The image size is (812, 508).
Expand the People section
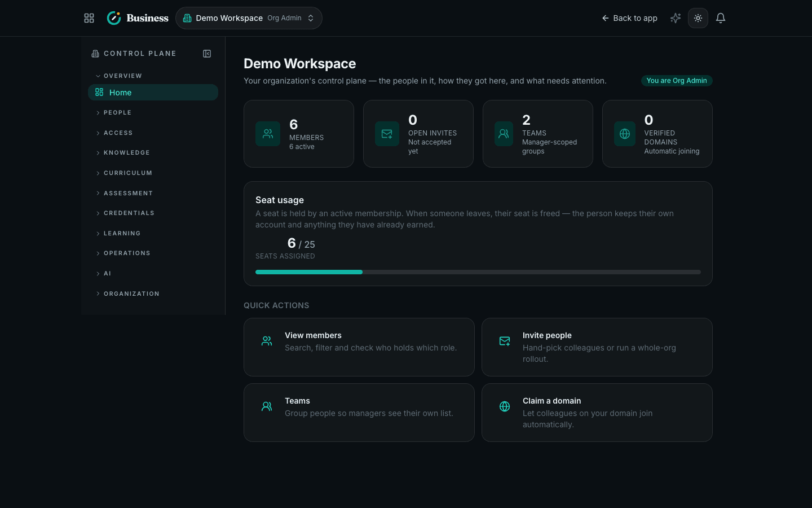tap(114, 113)
